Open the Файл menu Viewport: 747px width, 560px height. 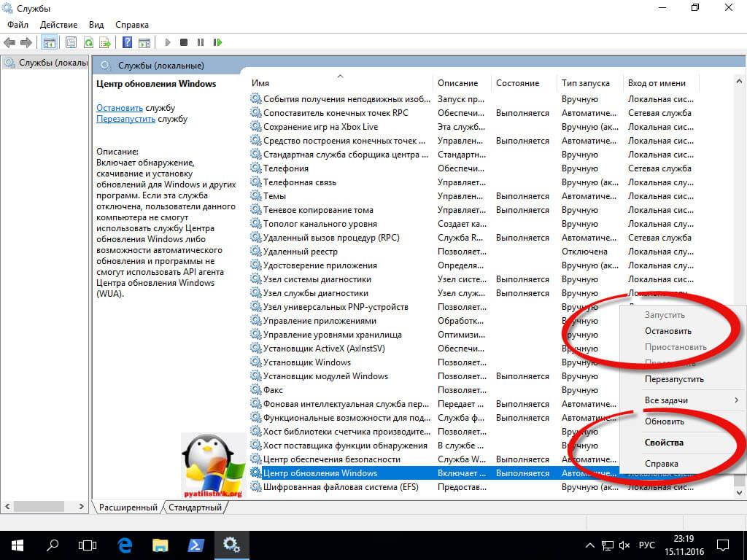click(18, 25)
